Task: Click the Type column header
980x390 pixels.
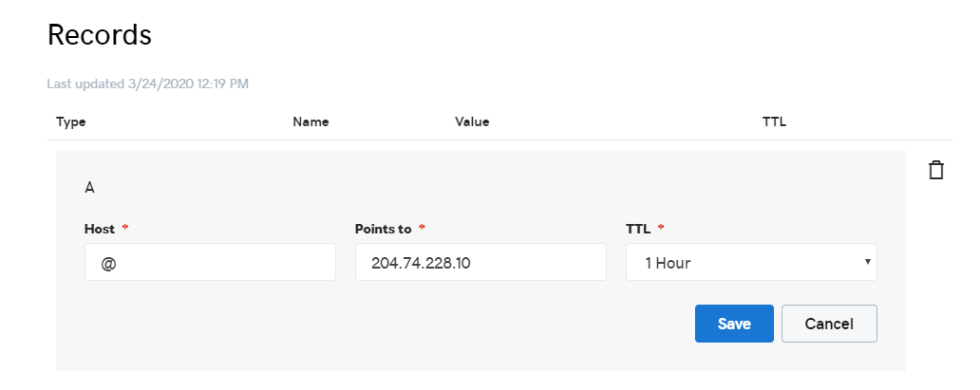Action: click(x=71, y=121)
